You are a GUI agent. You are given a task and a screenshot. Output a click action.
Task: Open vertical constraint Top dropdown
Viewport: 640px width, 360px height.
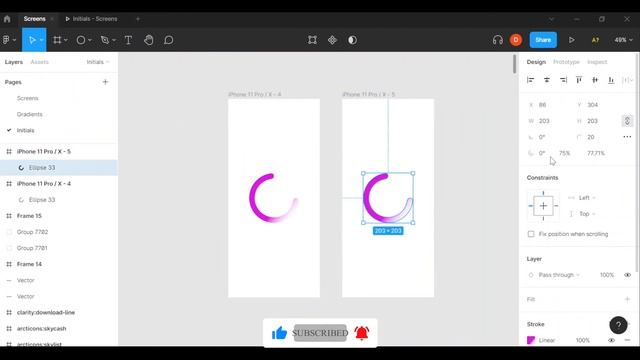pyautogui.click(x=587, y=214)
